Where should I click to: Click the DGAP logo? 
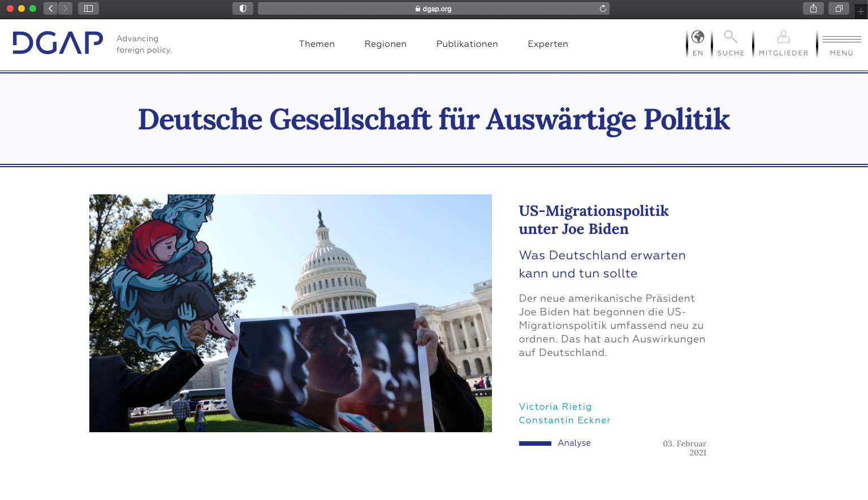[x=58, y=43]
